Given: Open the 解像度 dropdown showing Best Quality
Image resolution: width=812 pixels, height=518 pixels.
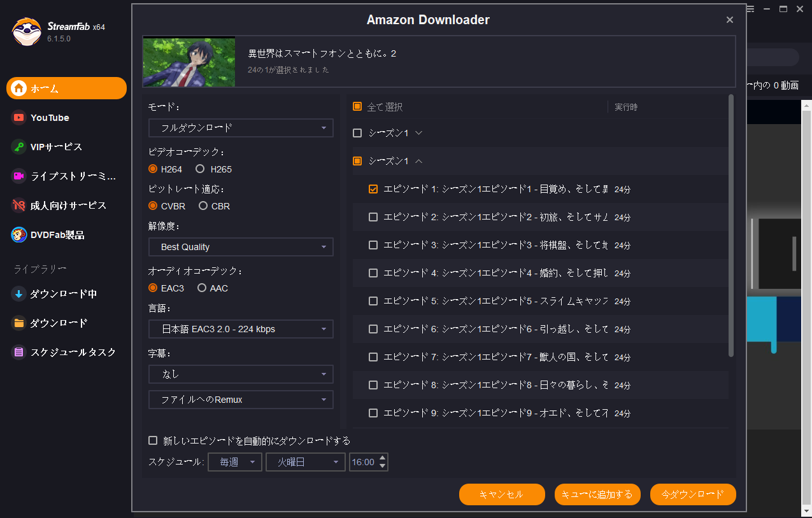Looking at the screenshot, I should [x=241, y=247].
